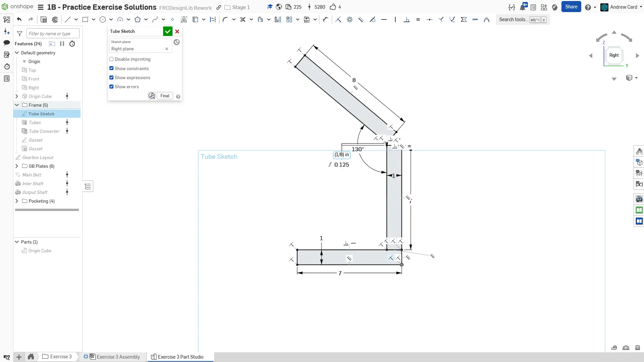
Task: Expand the GB Plates (6) folder
Action: 17,166
